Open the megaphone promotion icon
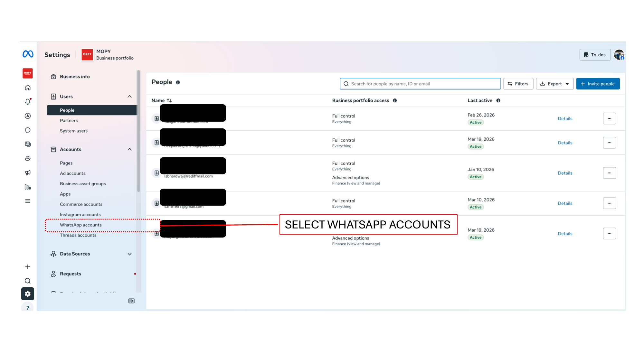Image resolution: width=644 pixels, height=362 pixels. pos(28,172)
